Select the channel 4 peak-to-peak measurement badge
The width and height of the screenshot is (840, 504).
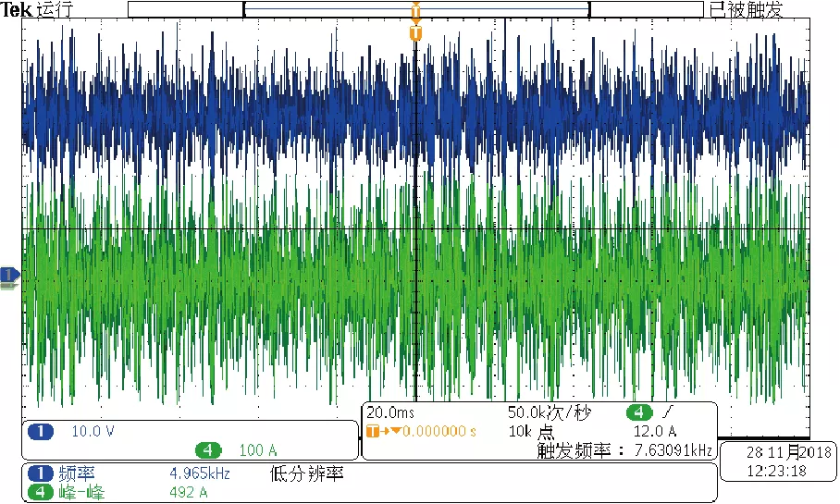pos(40,492)
